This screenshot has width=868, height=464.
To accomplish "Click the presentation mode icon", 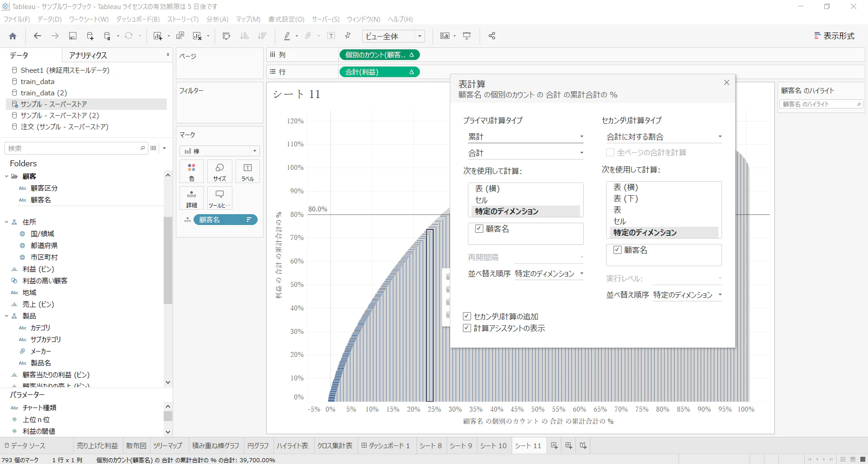I will pos(467,36).
